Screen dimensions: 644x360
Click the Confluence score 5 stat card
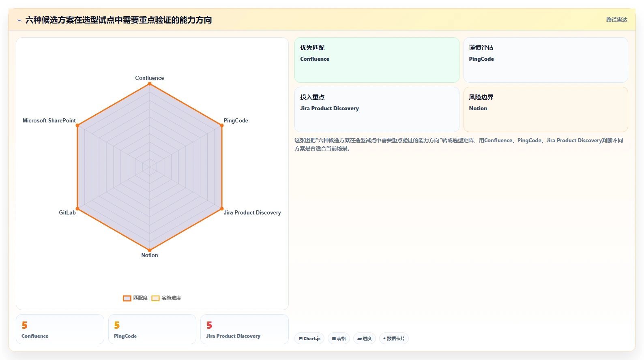pyautogui.click(x=60, y=329)
